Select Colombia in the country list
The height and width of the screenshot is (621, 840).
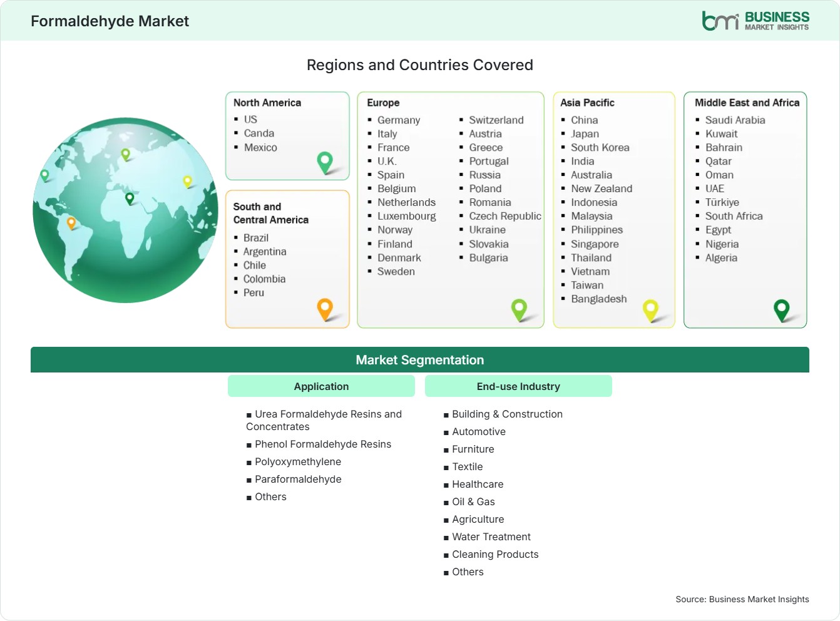264,279
